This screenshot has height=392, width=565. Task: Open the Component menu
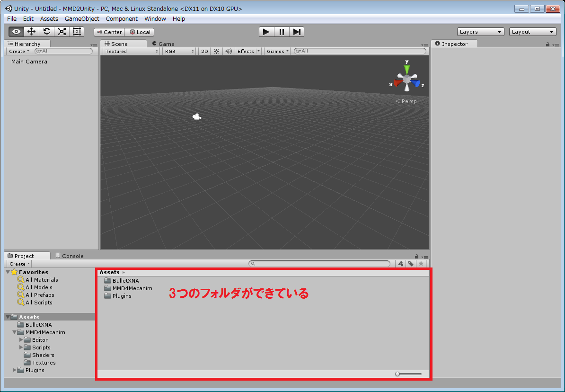tap(122, 19)
